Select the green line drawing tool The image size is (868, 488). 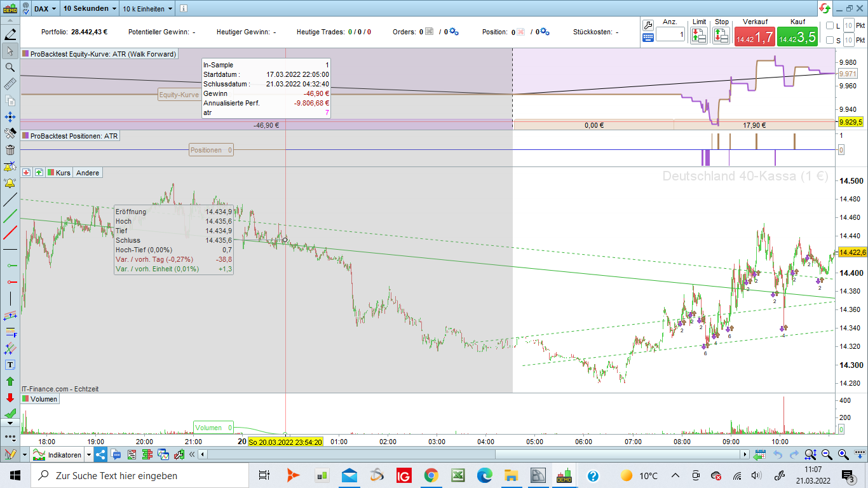click(x=10, y=216)
